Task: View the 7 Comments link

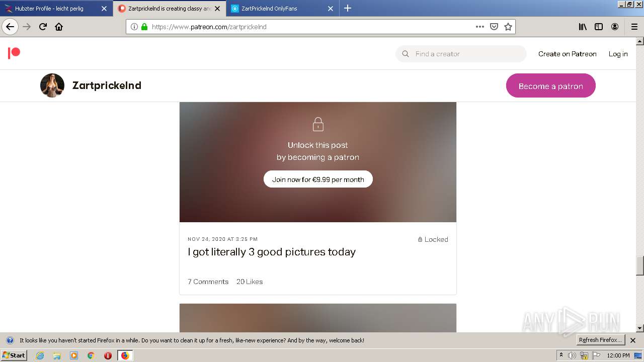Action: [x=208, y=282]
